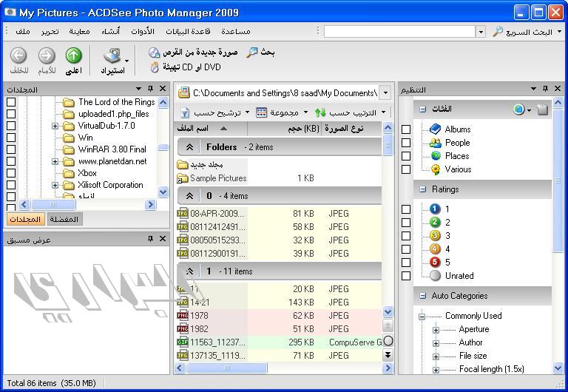The height and width of the screenshot is (392, 568).
Task: Click the Import (استيراد) device icon
Action: pyautogui.click(x=112, y=55)
